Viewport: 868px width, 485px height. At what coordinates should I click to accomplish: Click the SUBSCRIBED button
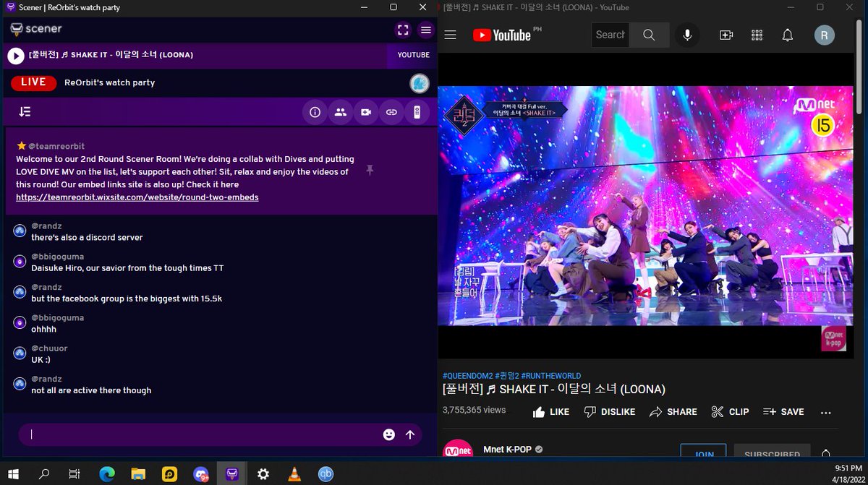(772, 451)
